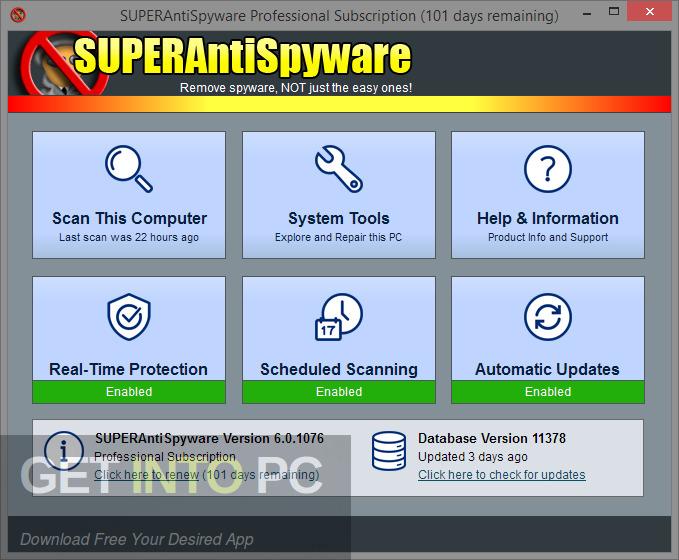This screenshot has height=560, width=679.
Task: Open System Tools title
Action: tap(339, 218)
